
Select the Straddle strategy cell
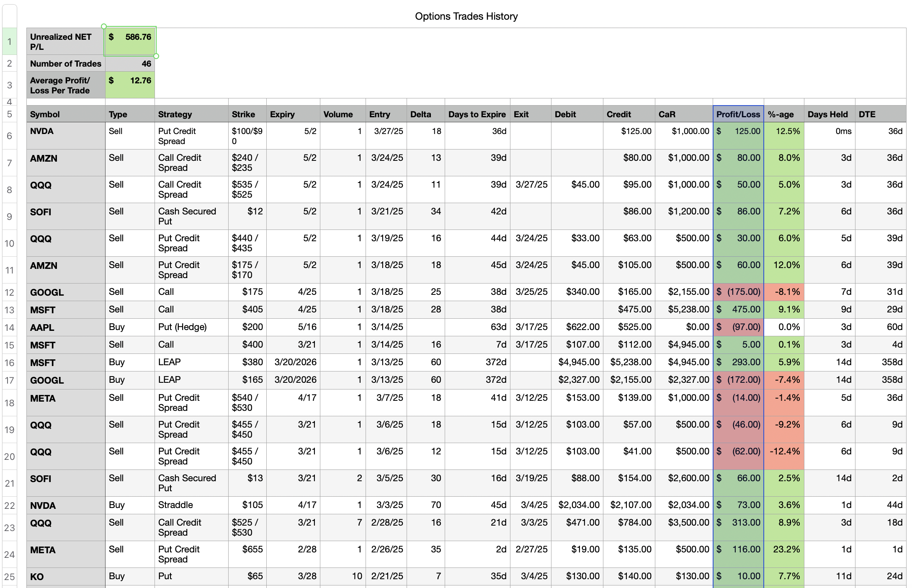191,505
